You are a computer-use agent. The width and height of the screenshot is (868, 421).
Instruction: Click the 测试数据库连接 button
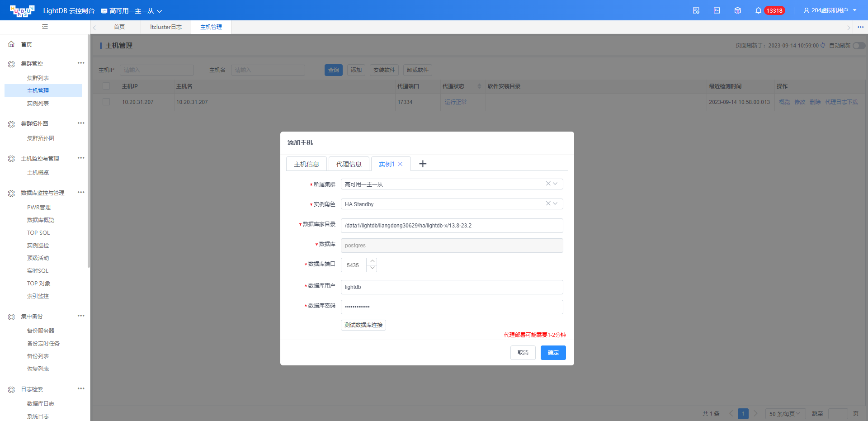(x=363, y=325)
